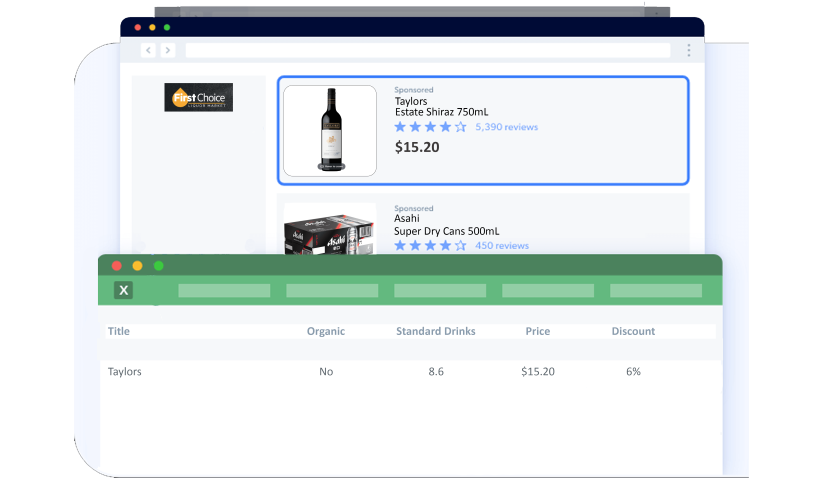Open the browser three-dot menu

pyautogui.click(x=689, y=50)
